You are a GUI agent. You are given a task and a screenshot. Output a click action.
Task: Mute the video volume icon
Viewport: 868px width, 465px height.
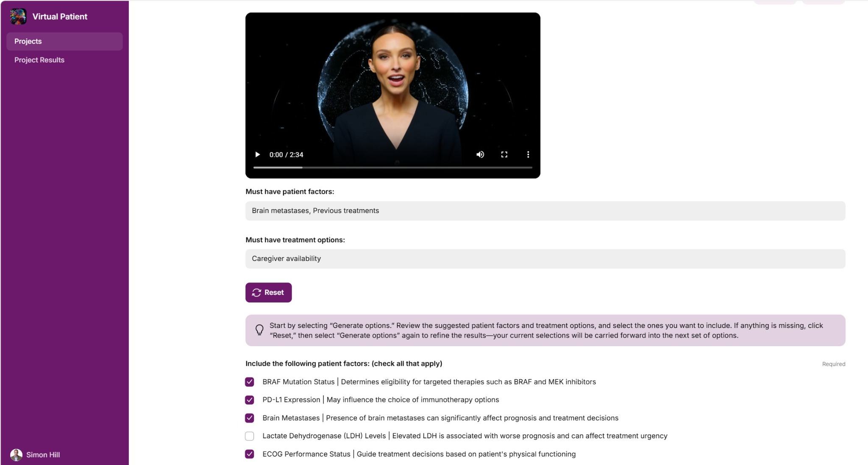point(480,154)
